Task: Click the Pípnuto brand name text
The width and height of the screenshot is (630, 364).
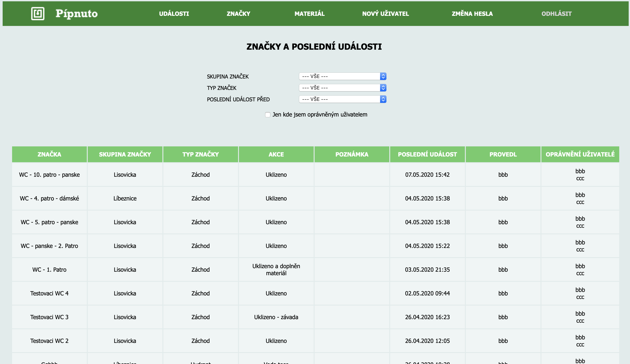Action: pyautogui.click(x=76, y=13)
